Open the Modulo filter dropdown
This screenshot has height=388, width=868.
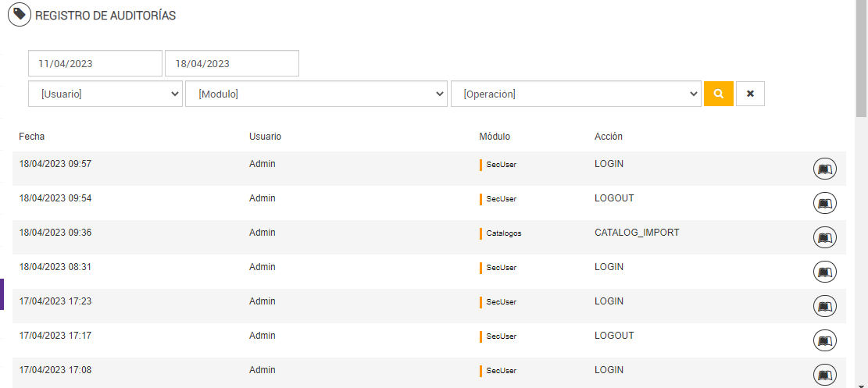(316, 94)
